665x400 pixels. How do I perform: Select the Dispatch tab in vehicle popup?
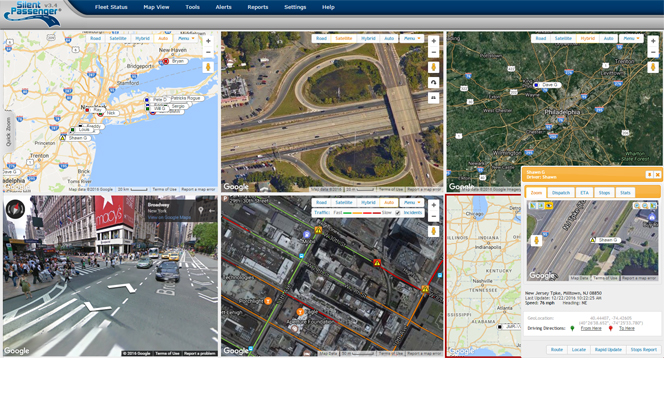[x=561, y=193]
